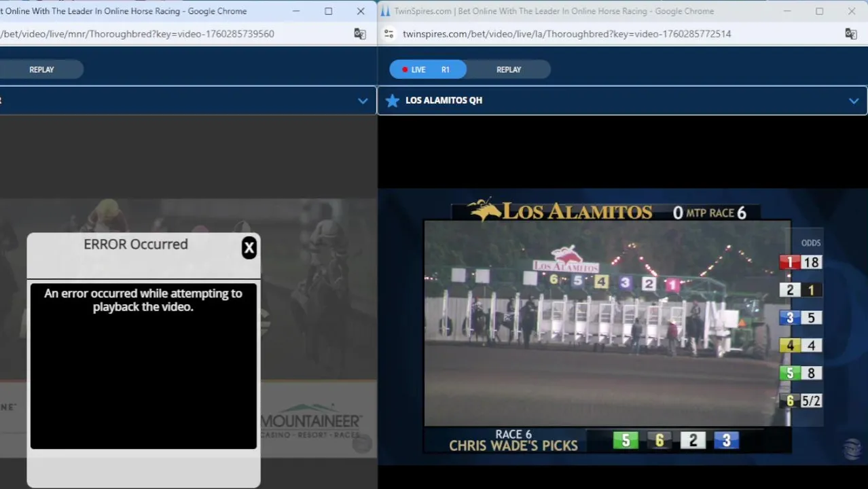Open site information icon in right window address bar
Viewport: 868px width, 489px height.
tap(388, 34)
